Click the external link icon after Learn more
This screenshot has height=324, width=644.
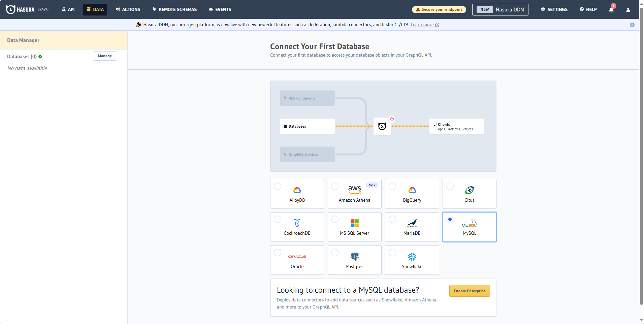click(x=437, y=25)
